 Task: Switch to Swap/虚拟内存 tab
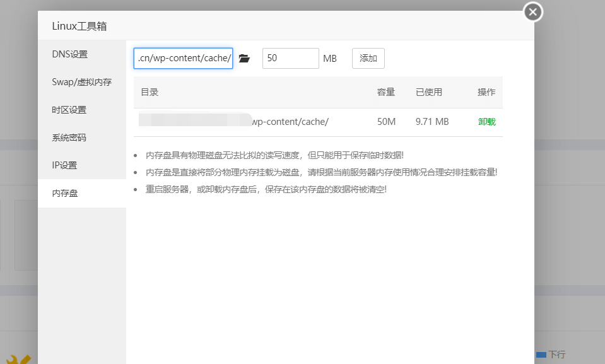81,82
